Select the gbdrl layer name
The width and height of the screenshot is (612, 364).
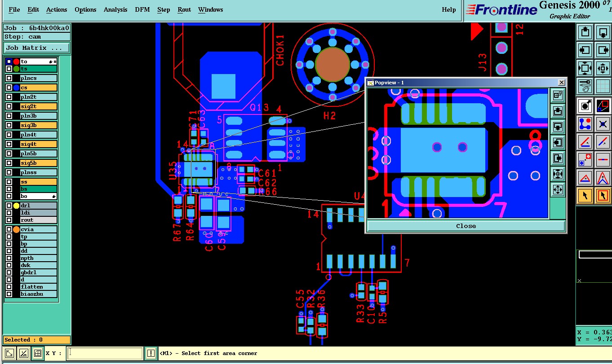coord(38,272)
